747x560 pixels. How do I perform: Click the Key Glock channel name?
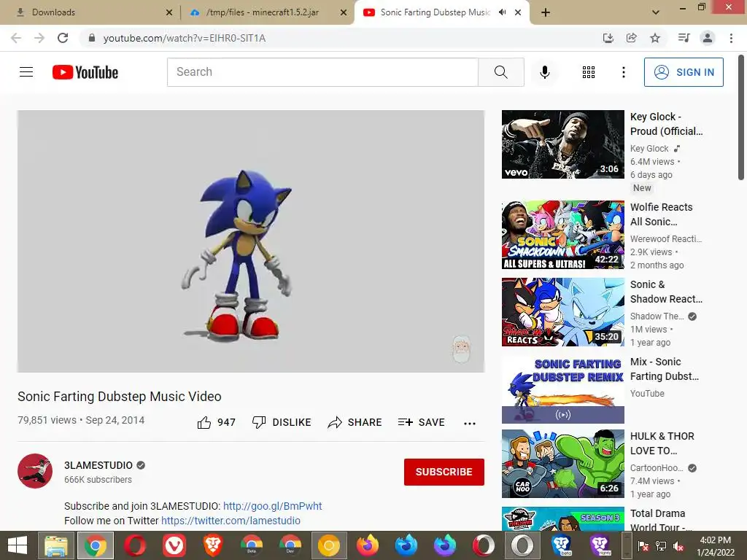[649, 149]
